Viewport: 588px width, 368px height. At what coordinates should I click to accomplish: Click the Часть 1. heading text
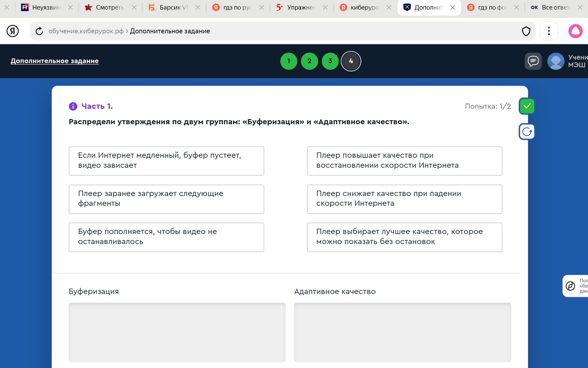pyautogui.click(x=97, y=106)
